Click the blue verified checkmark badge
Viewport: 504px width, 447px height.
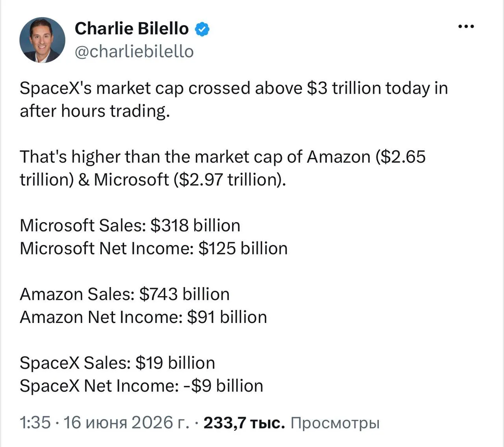tap(202, 29)
